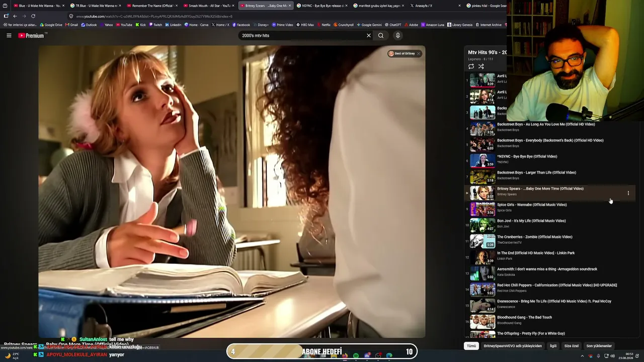The height and width of the screenshot is (362, 644).
Task: Select the Son yüklenenler filter chip
Action: point(599,346)
